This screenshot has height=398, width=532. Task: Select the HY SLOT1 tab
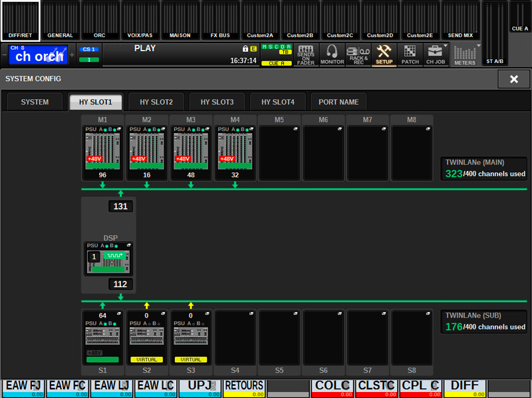95,102
